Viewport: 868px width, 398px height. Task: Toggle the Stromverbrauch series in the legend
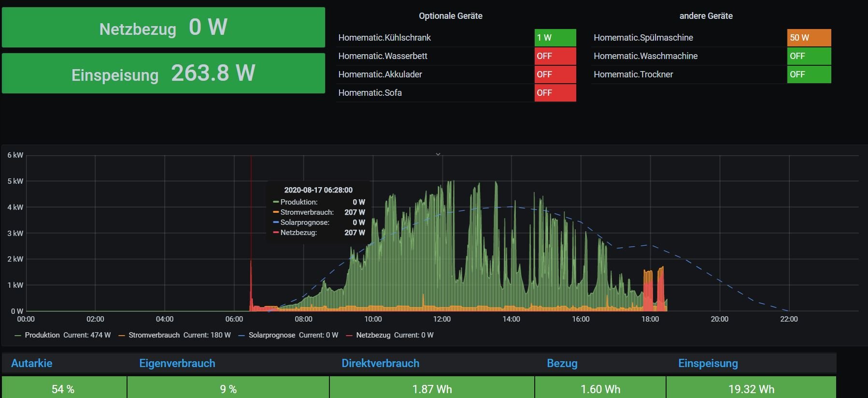(154, 335)
